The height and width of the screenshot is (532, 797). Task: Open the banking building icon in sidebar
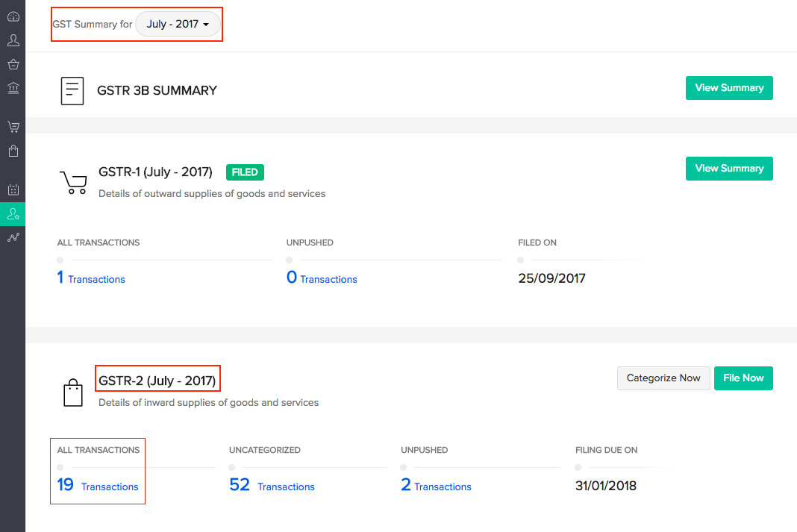tap(13, 89)
